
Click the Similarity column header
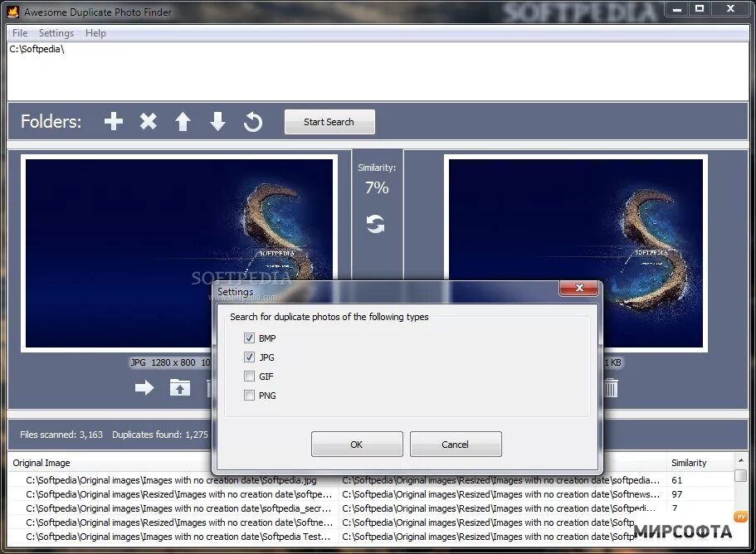click(x=689, y=463)
